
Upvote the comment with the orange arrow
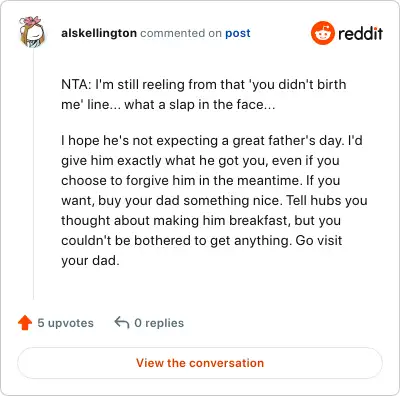[25, 323]
